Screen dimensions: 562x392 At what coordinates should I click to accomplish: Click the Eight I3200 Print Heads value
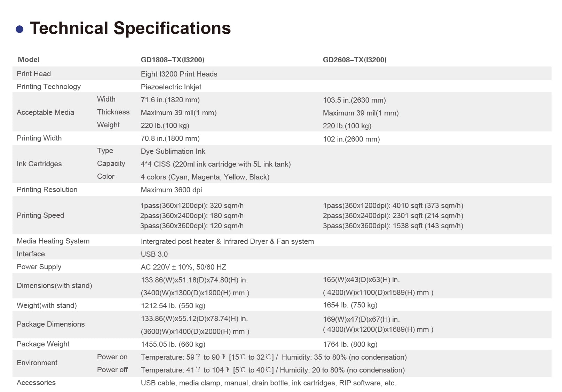coord(179,74)
